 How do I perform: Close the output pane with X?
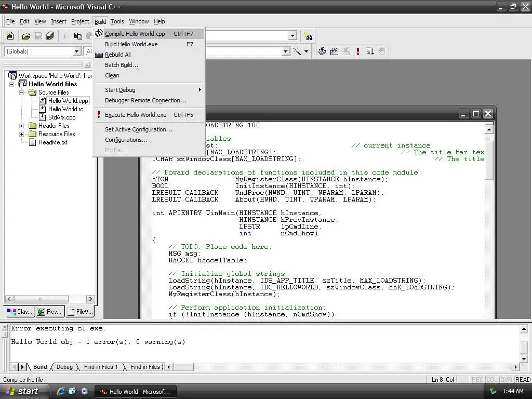pos(4,327)
